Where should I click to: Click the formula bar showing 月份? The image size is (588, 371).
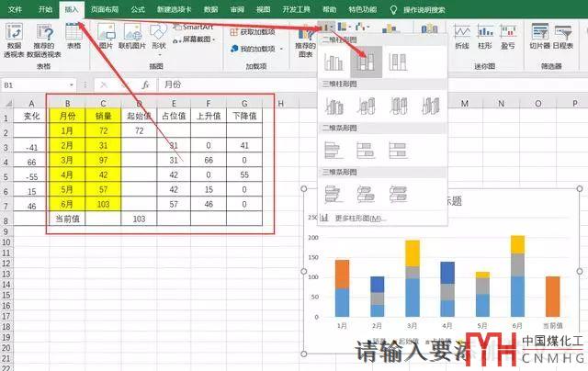[x=230, y=84]
